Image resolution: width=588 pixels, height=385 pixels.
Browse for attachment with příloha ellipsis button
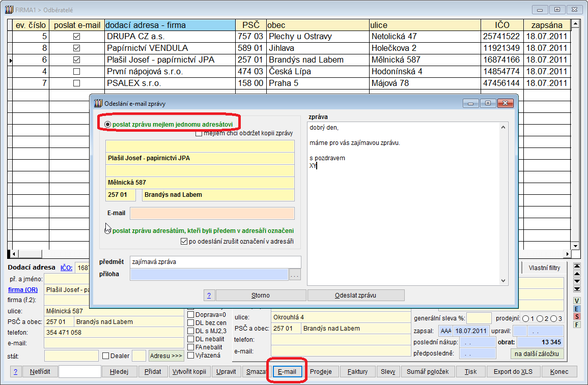(295, 275)
